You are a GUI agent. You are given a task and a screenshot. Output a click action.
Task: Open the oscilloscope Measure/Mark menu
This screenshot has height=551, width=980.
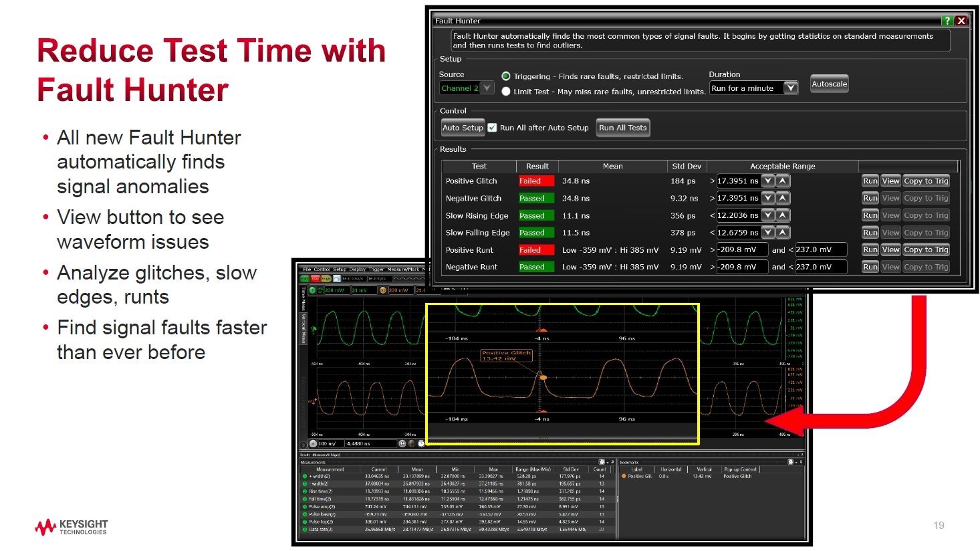403,269
